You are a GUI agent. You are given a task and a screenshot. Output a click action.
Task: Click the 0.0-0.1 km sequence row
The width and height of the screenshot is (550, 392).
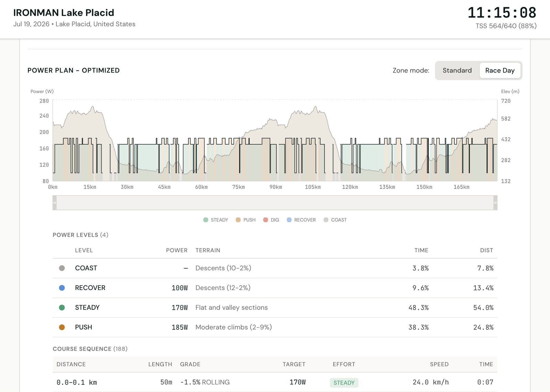(x=275, y=382)
